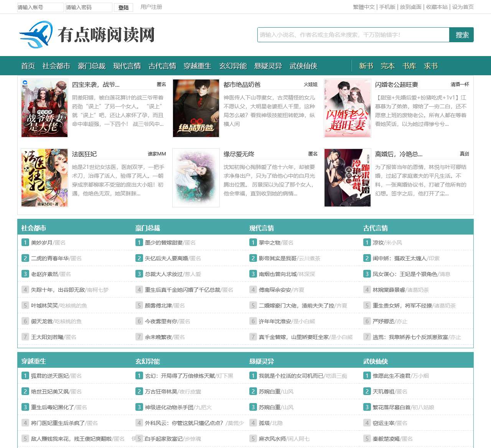Open 狐君的逆天医妃 in 穿越重生 list
This screenshot has width=491, height=448.
(x=50, y=376)
